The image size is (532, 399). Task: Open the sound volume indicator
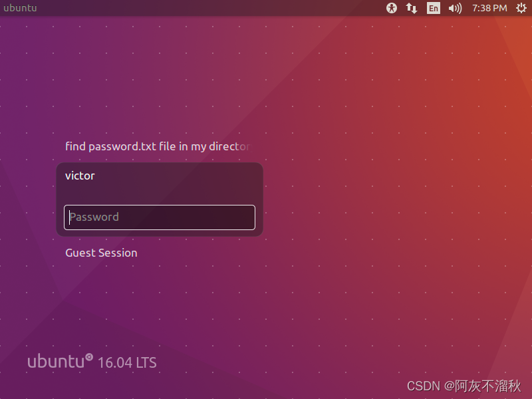pos(455,8)
